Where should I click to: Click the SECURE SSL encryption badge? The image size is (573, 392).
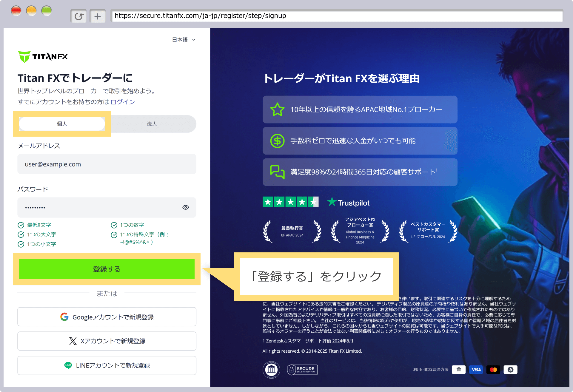[x=302, y=370]
